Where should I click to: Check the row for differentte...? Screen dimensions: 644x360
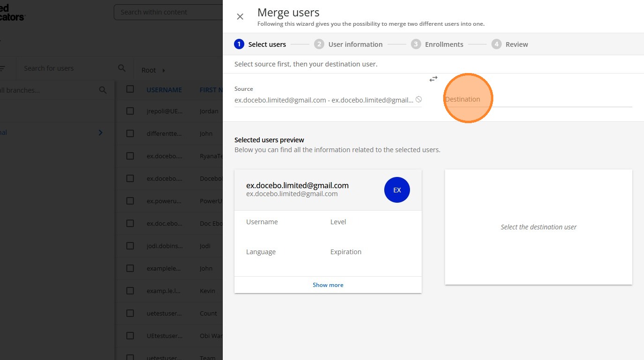click(x=130, y=133)
